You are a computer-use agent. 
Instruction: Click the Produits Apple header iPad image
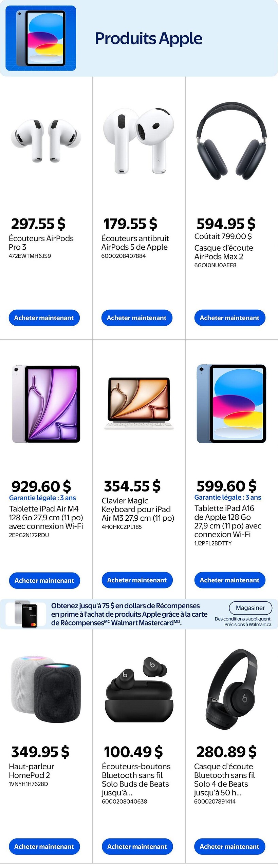[x=41, y=38]
